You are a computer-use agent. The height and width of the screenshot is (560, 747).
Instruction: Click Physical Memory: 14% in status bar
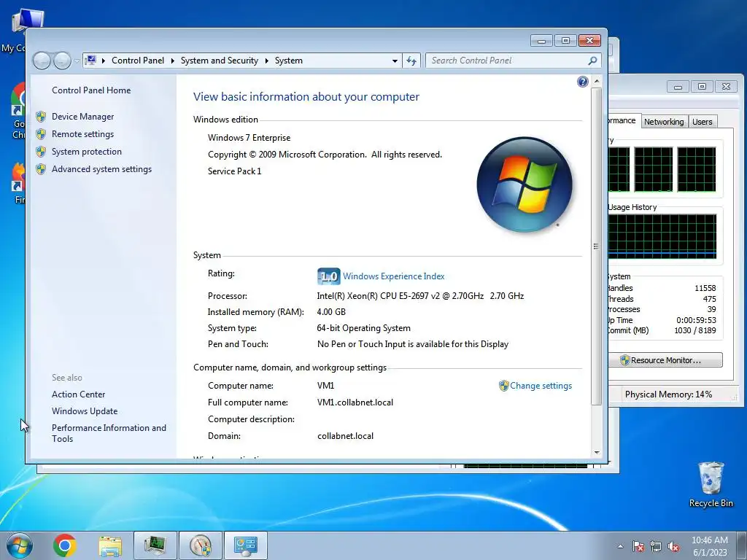[x=668, y=394]
